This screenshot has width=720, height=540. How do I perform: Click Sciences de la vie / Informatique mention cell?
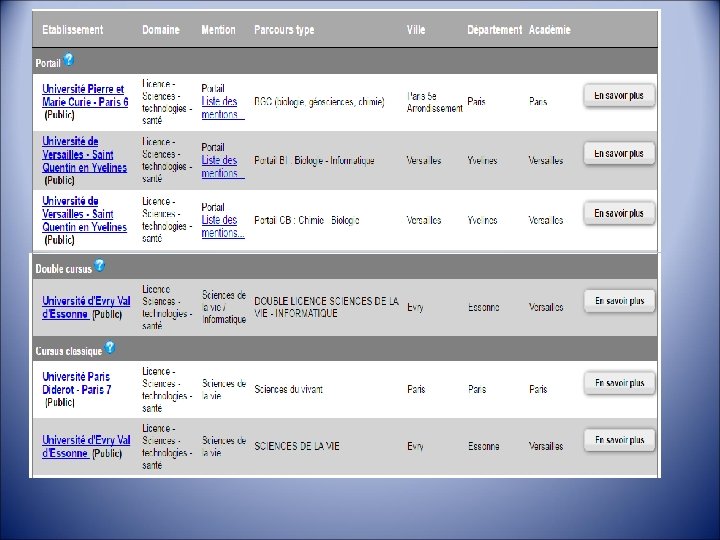coord(224,307)
